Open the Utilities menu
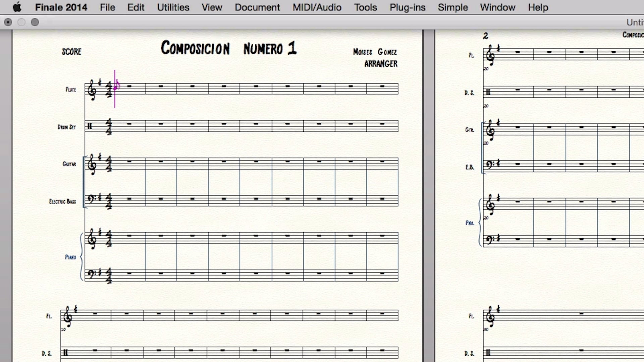 (x=173, y=7)
